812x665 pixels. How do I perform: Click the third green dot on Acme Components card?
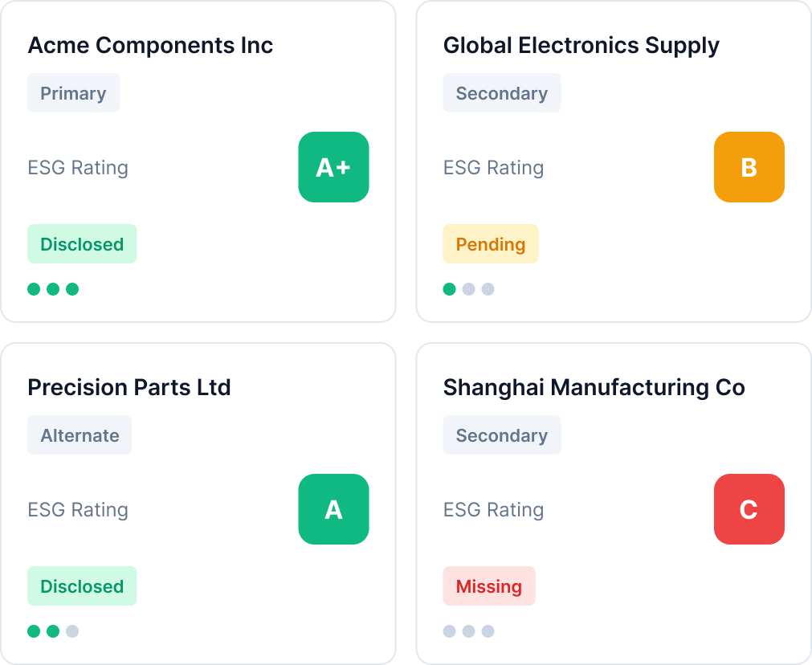pyautogui.click(x=71, y=289)
